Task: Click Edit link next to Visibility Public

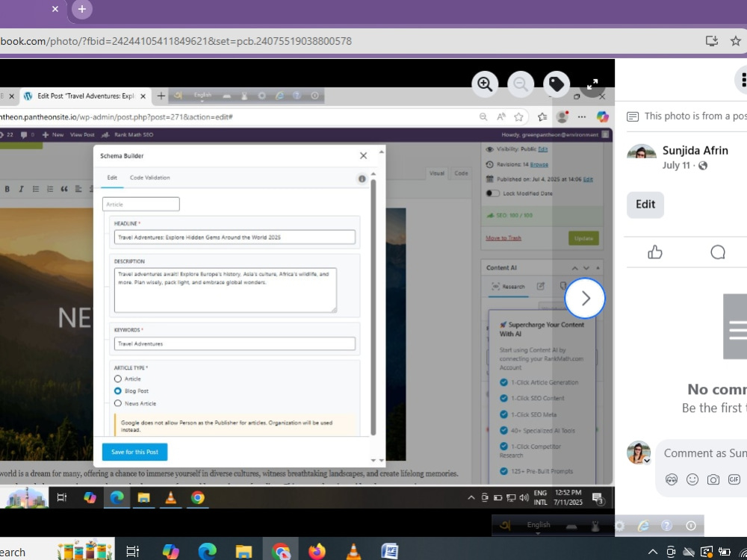Action: point(542,149)
